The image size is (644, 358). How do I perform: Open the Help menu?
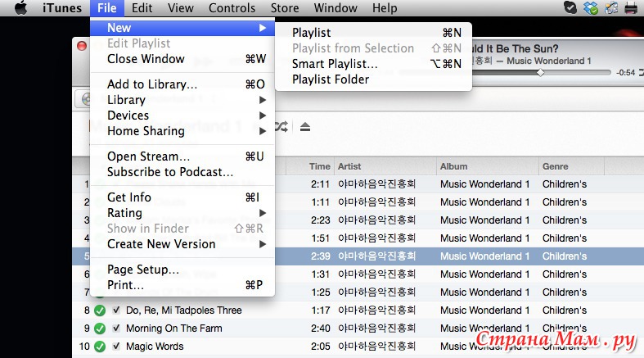tap(385, 8)
